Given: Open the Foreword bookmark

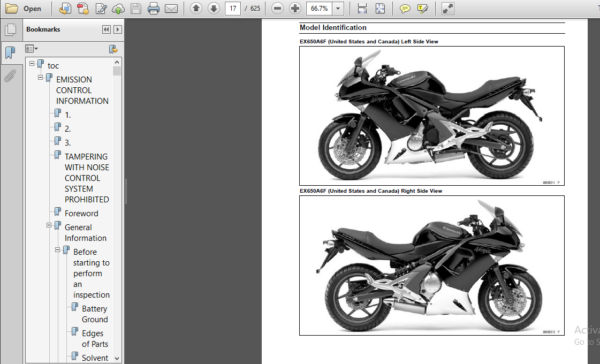Looking at the screenshot, I should [81, 213].
